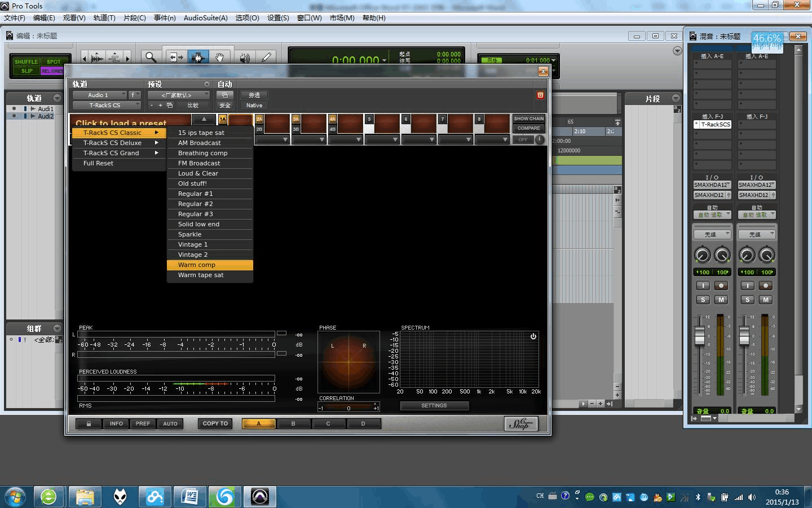The image size is (812, 508).
Task: Choose Loud & Clear preset
Action: (x=210, y=174)
